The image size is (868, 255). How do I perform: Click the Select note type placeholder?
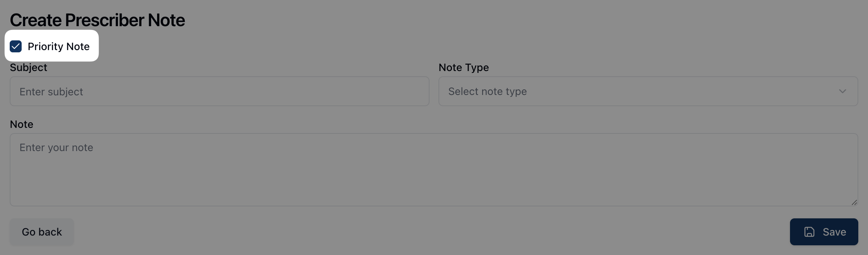coord(487,91)
